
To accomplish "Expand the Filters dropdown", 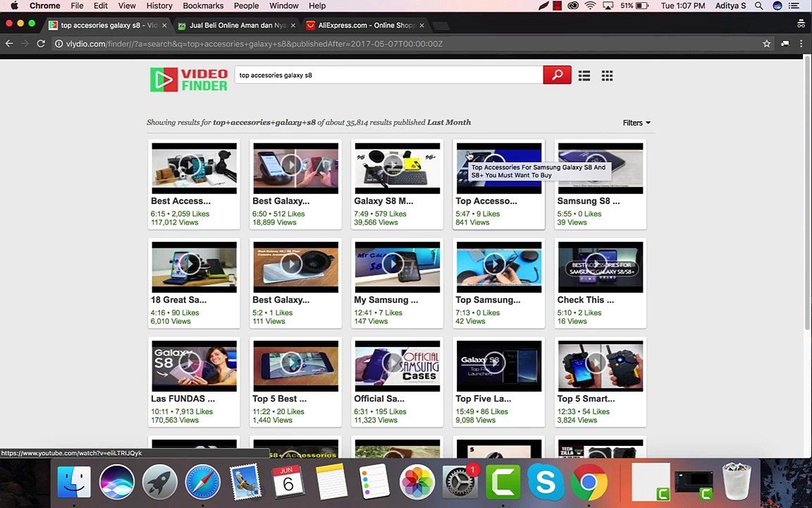I will [x=636, y=123].
